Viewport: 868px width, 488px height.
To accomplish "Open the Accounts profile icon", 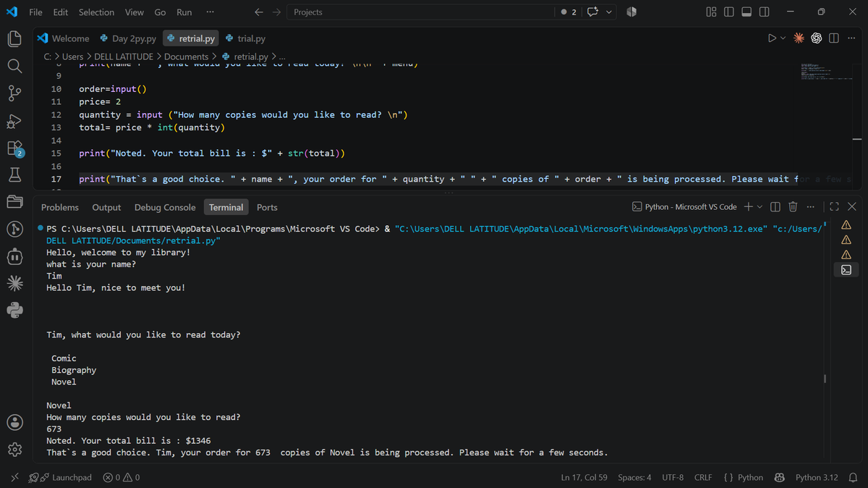I will click(14, 422).
